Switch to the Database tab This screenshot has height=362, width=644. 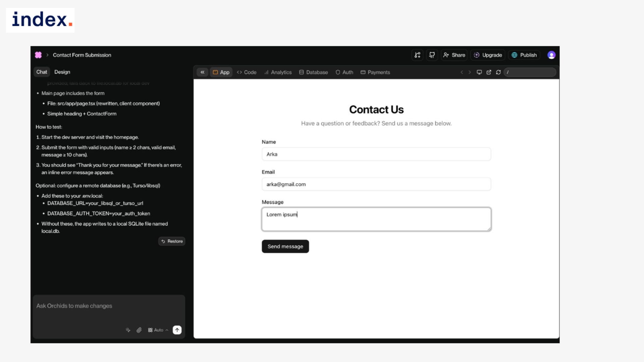coord(313,72)
